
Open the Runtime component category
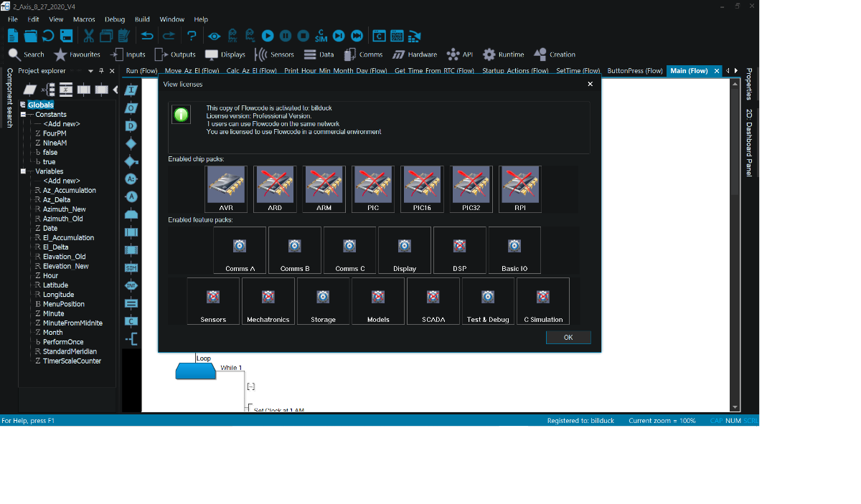pos(503,54)
